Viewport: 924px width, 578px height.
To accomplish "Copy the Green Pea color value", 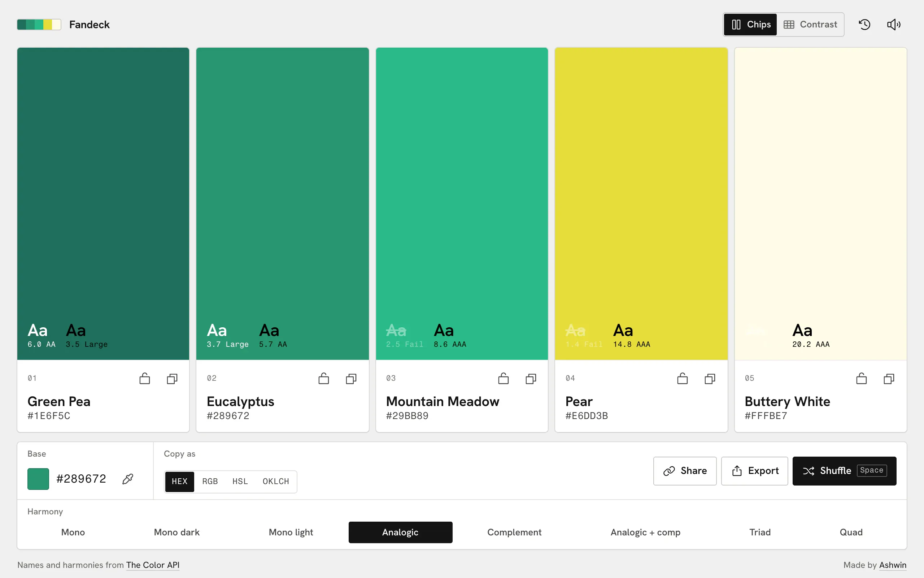I will (172, 379).
